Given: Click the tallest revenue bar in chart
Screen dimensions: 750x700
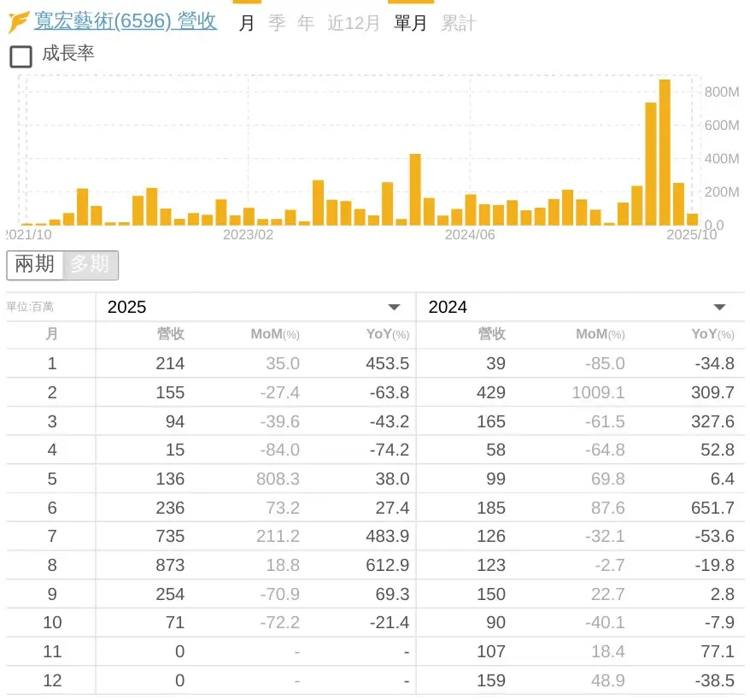Looking at the screenshot, I should coord(664,152).
